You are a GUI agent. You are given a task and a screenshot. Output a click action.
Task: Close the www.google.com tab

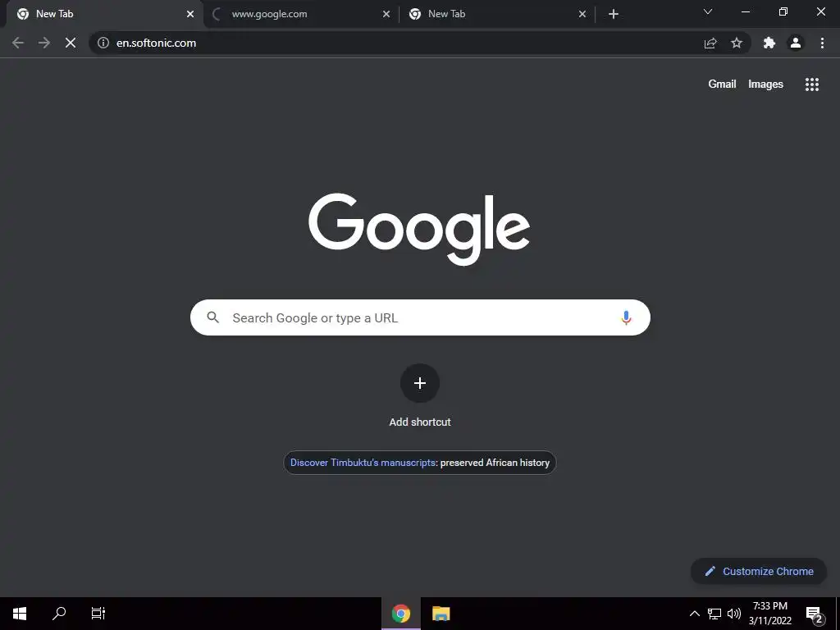386,14
